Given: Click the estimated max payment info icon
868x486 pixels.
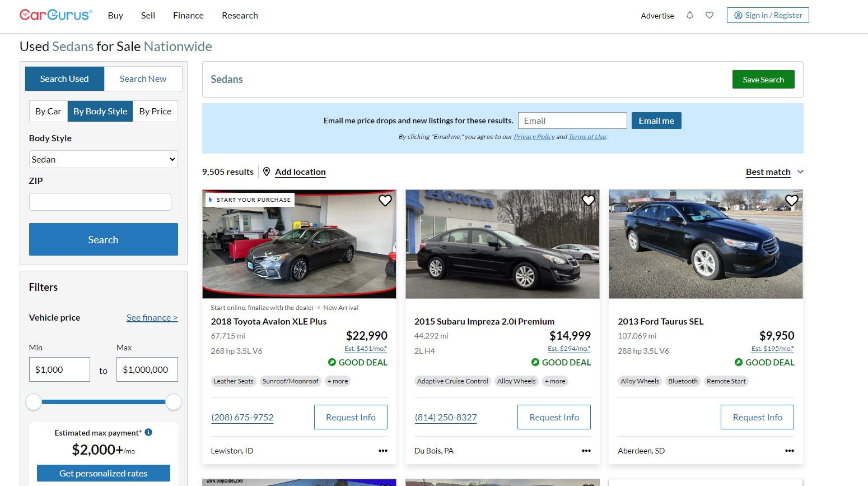Looking at the screenshot, I should [x=148, y=432].
